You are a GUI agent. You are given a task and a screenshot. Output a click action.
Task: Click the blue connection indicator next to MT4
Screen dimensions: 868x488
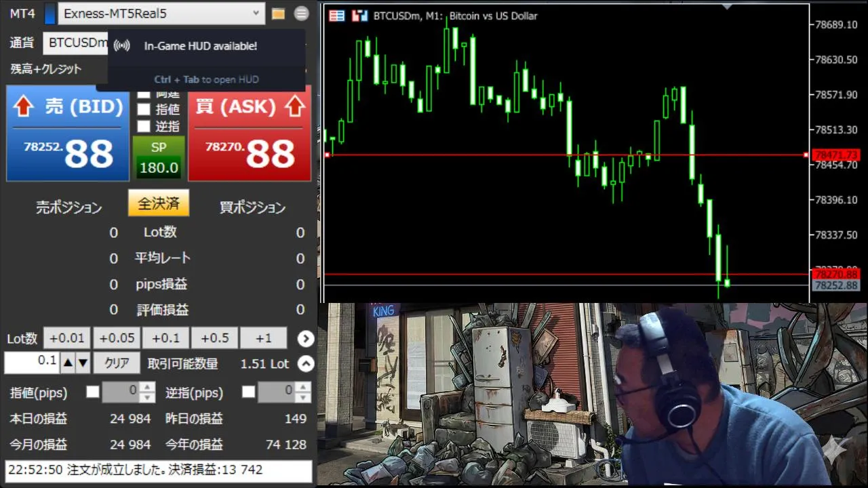(x=50, y=14)
